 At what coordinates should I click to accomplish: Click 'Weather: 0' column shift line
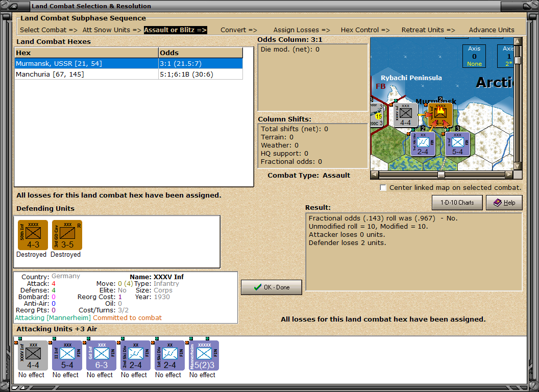point(280,145)
